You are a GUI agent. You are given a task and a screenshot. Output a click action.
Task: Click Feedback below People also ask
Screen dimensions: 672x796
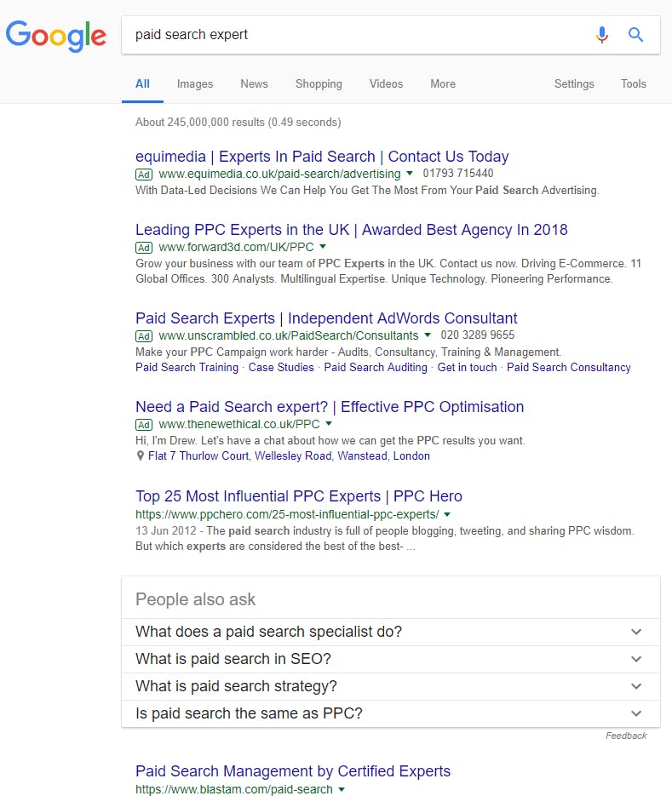tap(626, 736)
